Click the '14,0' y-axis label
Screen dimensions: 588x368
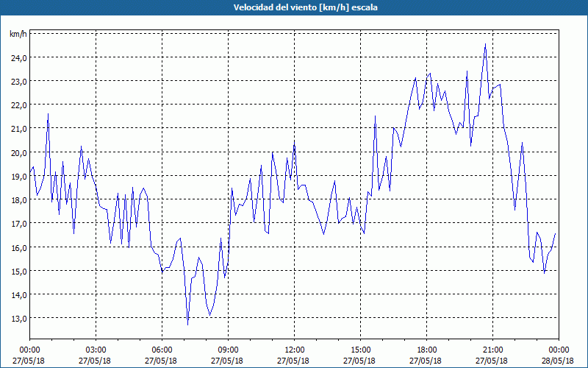coord(19,295)
